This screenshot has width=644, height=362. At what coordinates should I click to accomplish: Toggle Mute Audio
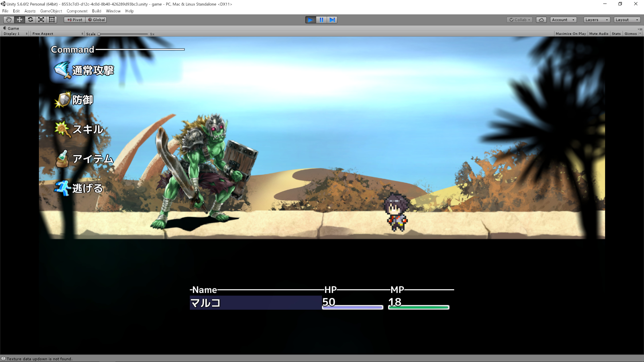click(599, 34)
